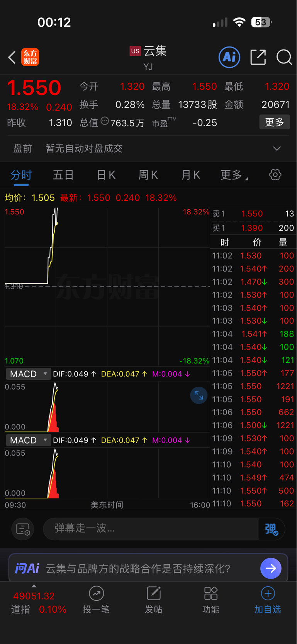Tap the lower MACD chart area
This screenshot has height=644, width=297.
point(107,473)
